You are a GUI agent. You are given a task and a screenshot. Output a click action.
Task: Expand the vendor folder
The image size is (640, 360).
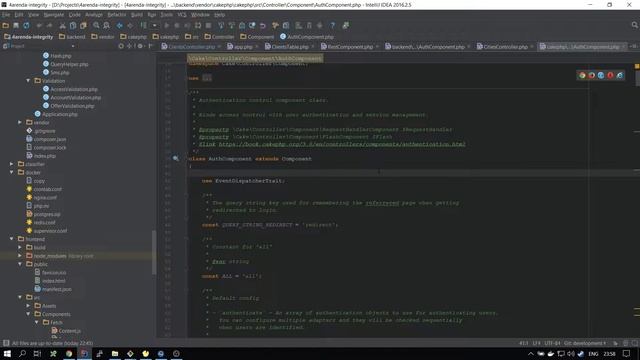[x=20, y=122]
